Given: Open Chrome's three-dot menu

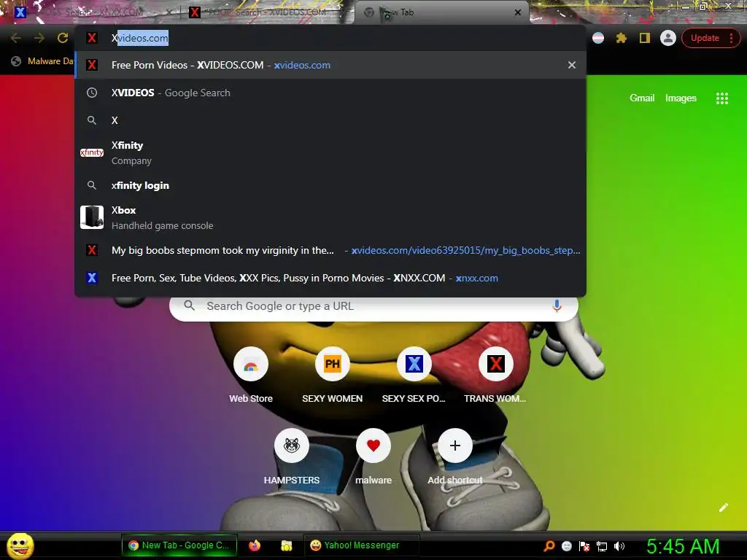Looking at the screenshot, I should (731, 38).
